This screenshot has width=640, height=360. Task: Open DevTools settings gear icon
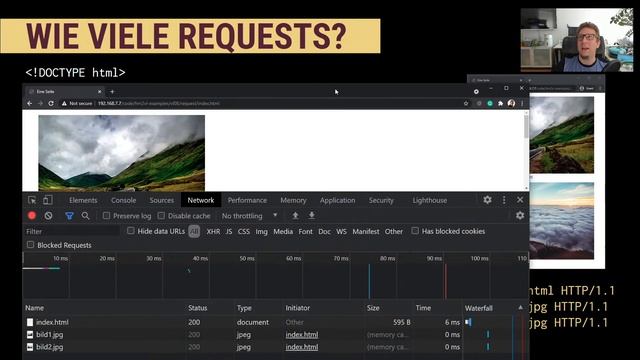click(x=487, y=200)
